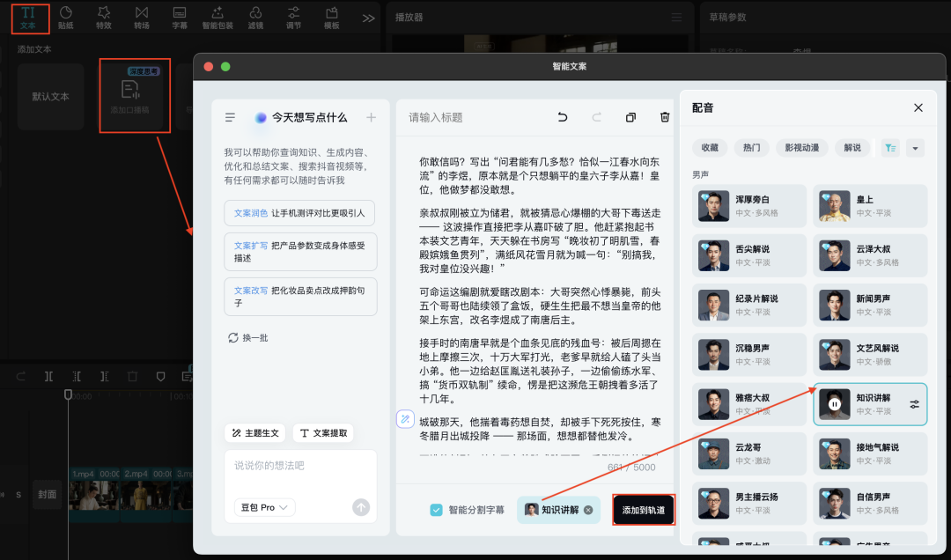Screen dimensions: 951x560
Task: Select the 影视动漫 category tab
Action: click(x=802, y=148)
